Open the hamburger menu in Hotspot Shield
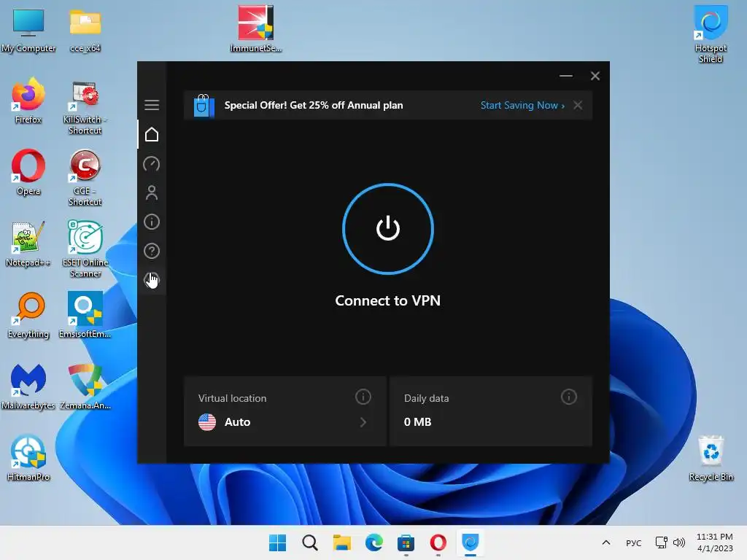Viewport: 747px width, 560px height. [x=152, y=105]
